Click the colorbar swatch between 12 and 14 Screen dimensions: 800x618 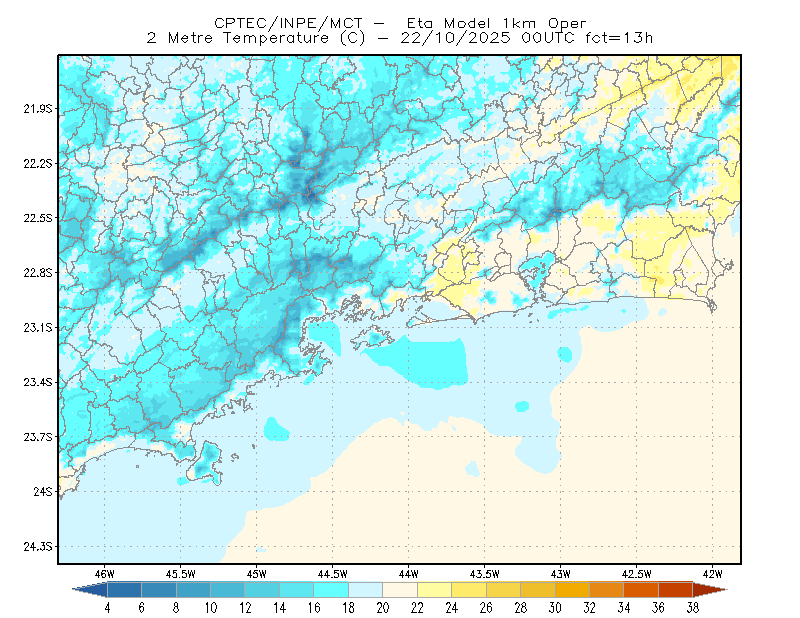262,589
